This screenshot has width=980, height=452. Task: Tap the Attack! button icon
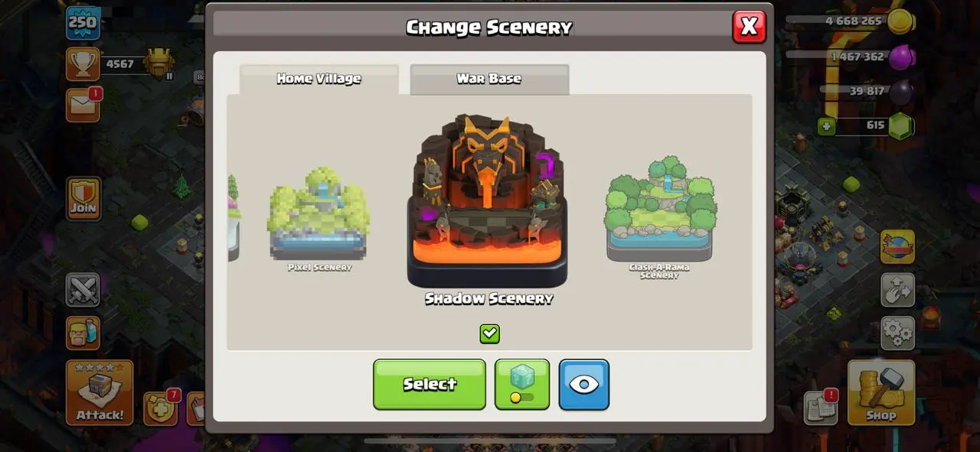pyautogui.click(x=100, y=392)
